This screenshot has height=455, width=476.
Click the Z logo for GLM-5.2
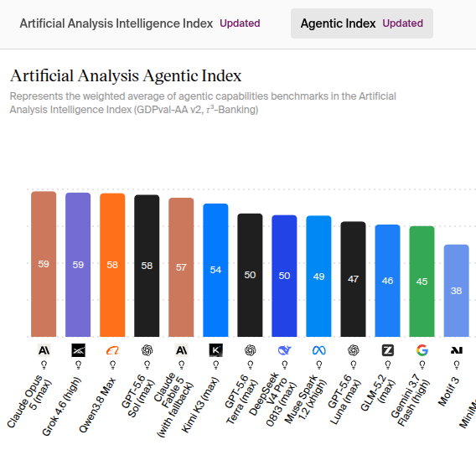[388, 350]
